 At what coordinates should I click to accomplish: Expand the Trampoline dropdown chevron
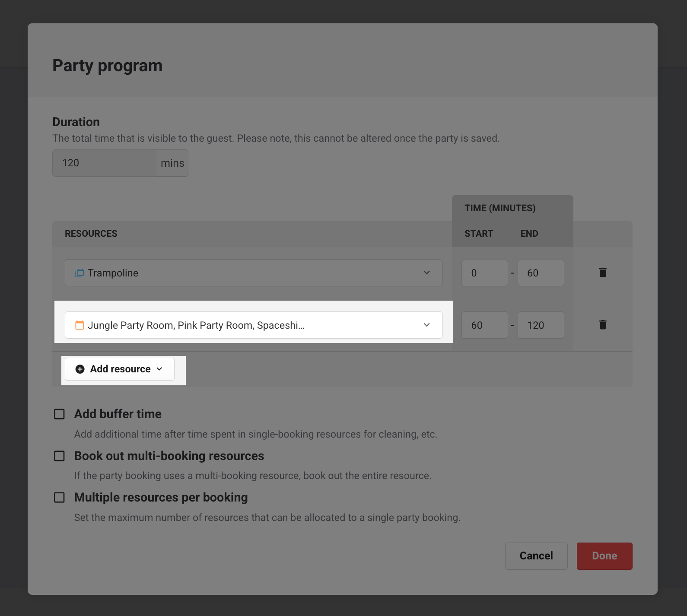point(426,273)
